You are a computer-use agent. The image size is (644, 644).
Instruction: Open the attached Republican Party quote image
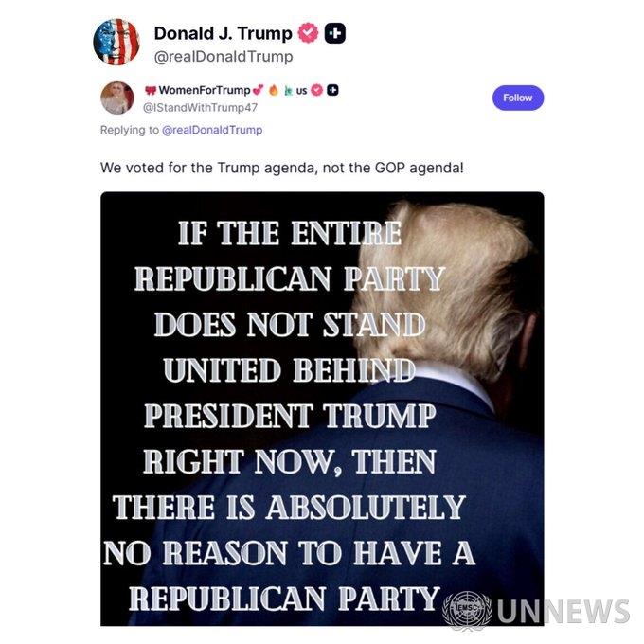(322, 409)
